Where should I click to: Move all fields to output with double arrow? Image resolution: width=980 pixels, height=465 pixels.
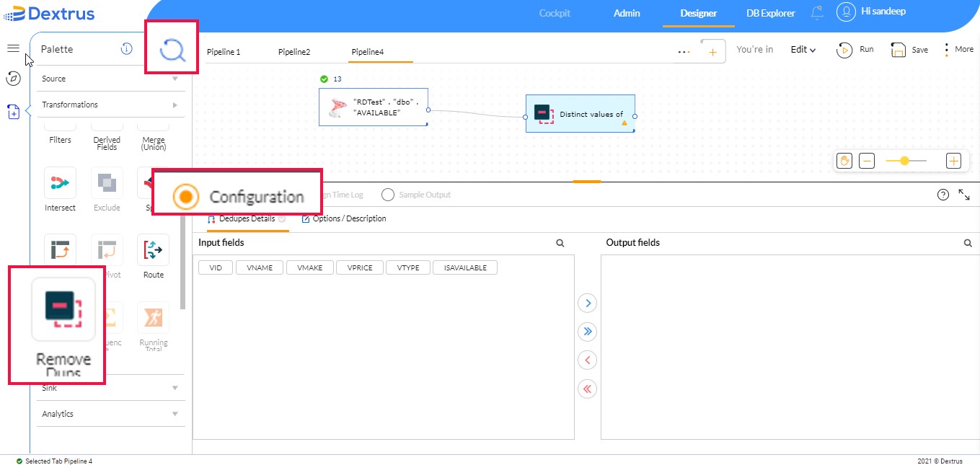(588, 332)
